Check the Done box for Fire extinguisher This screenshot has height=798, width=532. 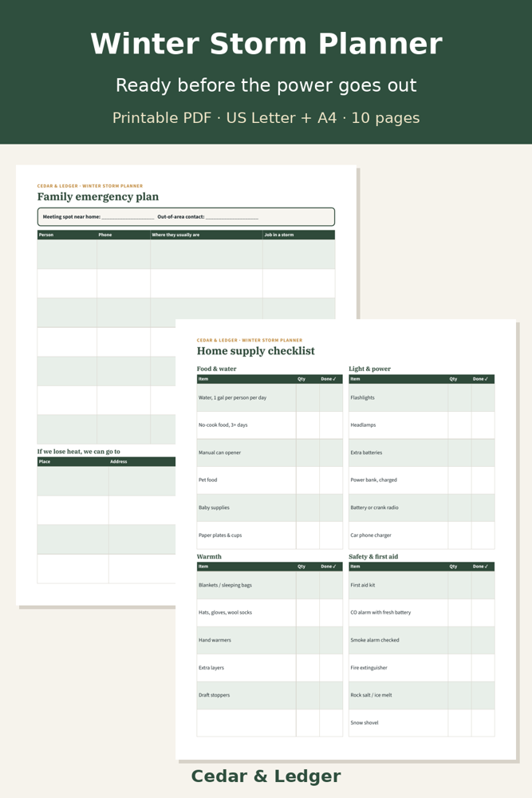(483, 668)
